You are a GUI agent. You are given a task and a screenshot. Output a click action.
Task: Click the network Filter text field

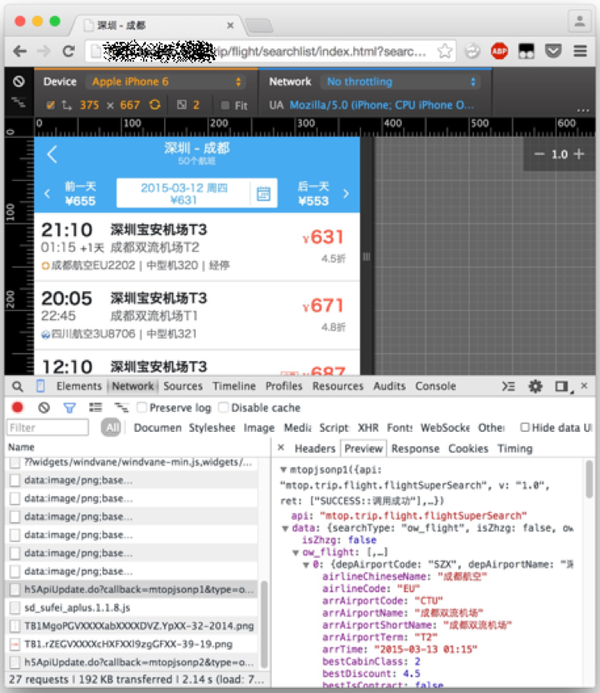point(48,427)
